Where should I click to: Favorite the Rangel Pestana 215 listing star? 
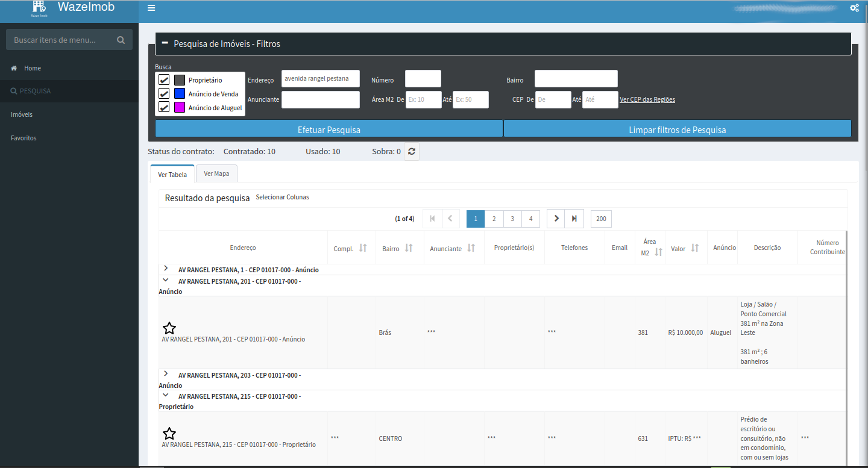(x=169, y=434)
